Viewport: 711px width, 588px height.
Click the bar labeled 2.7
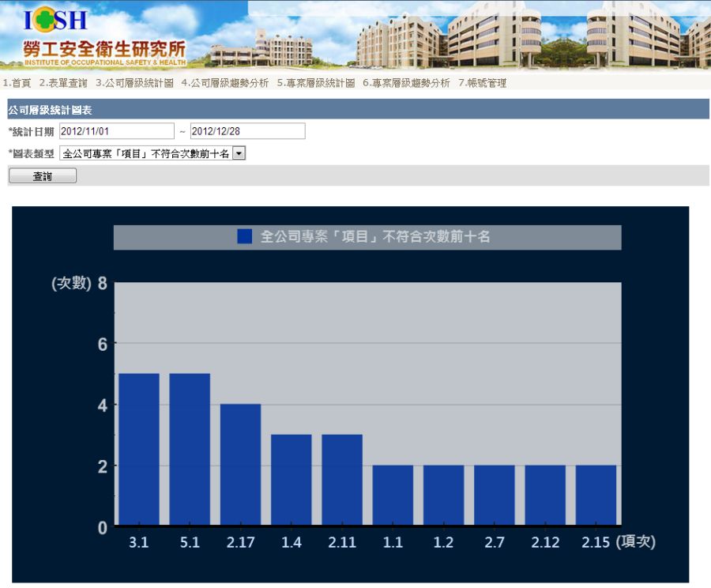[x=495, y=495]
